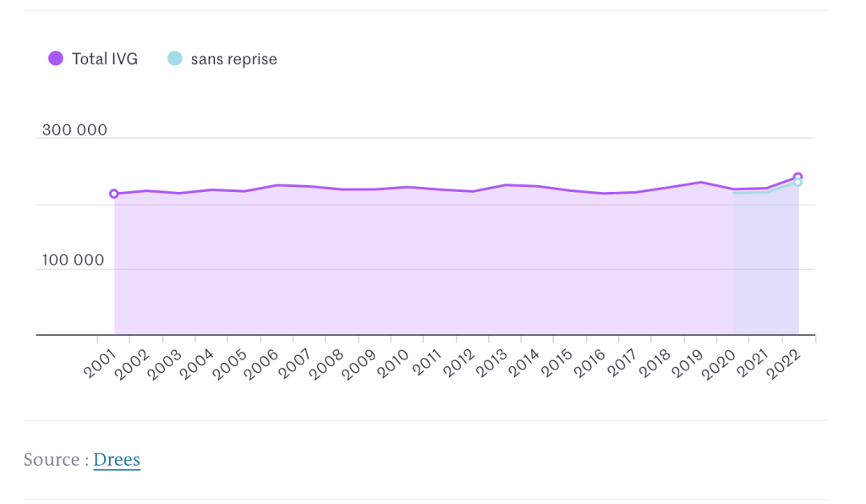
Task: Click the 2020 x-axis year label
Action: [x=721, y=365]
